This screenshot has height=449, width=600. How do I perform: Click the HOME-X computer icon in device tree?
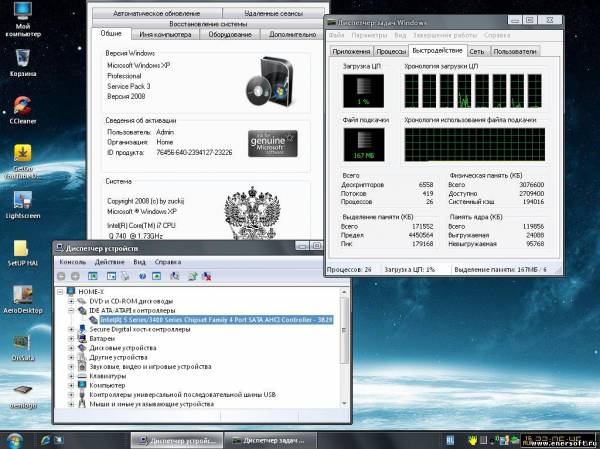click(71, 291)
